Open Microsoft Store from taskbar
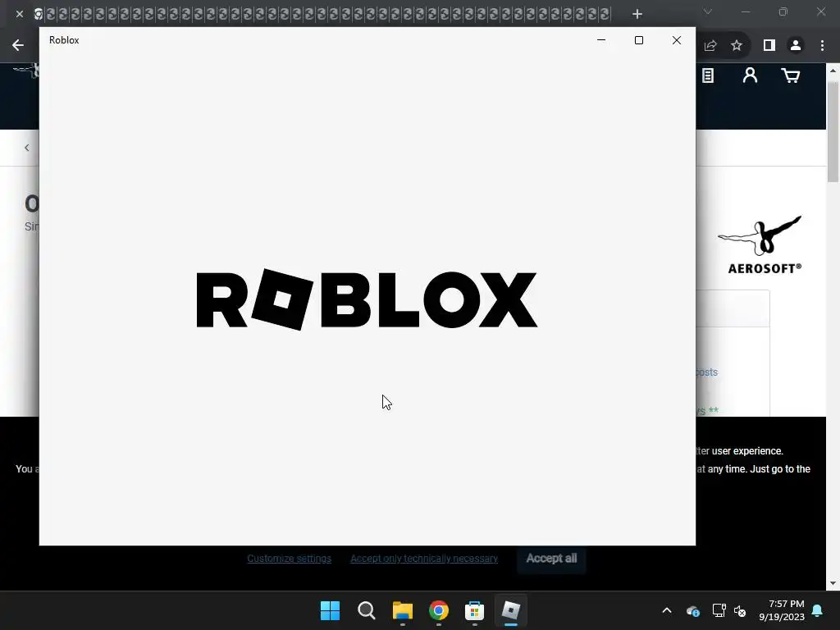The image size is (840, 630). [474, 610]
